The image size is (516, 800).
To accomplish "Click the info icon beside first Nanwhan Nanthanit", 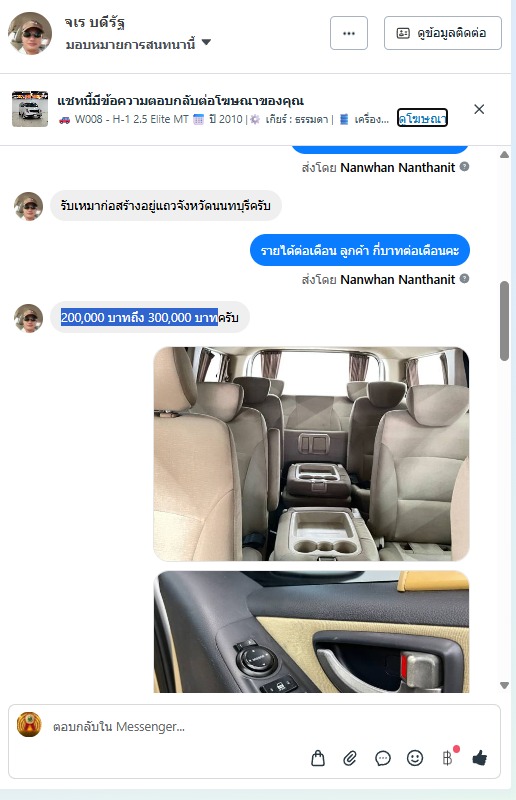I will click(x=464, y=166).
